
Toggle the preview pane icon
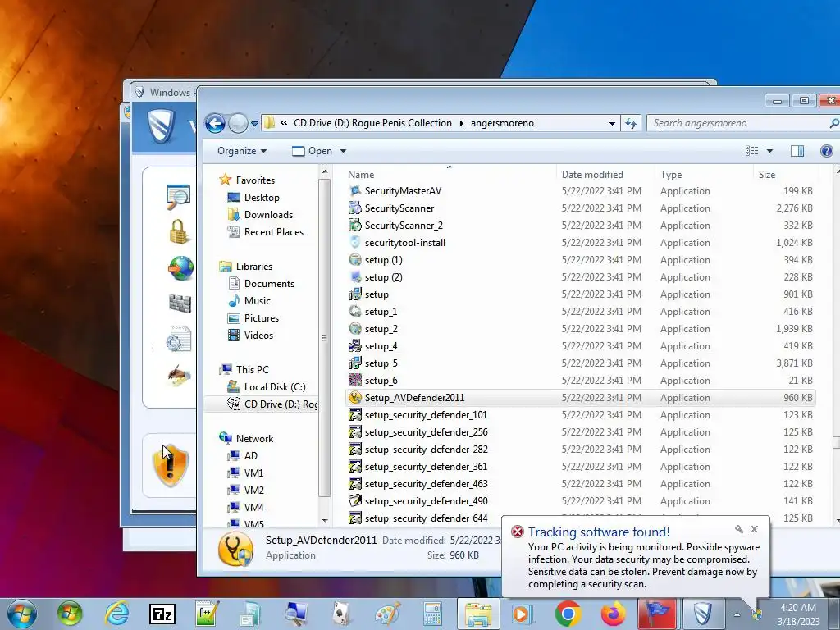click(797, 151)
